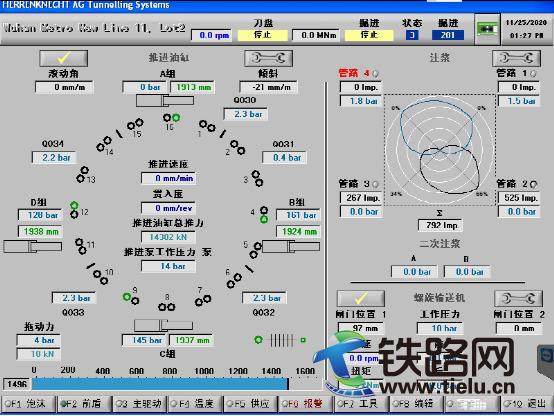Click roll angle 0 mm/m field
Image resolution: width=554 pixels, height=416 pixels.
tap(64, 87)
